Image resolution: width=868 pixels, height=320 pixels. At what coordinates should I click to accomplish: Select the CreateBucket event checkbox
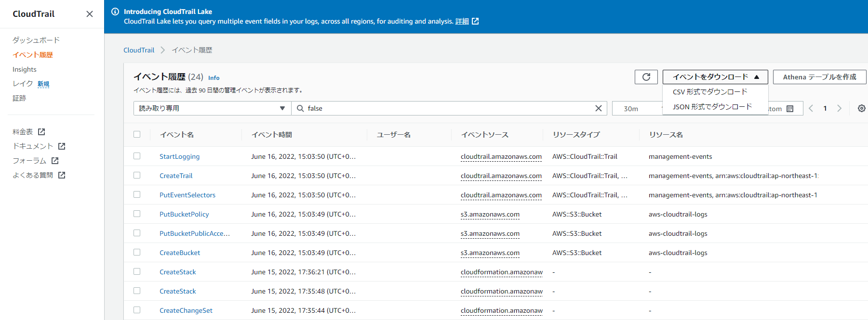(x=137, y=252)
